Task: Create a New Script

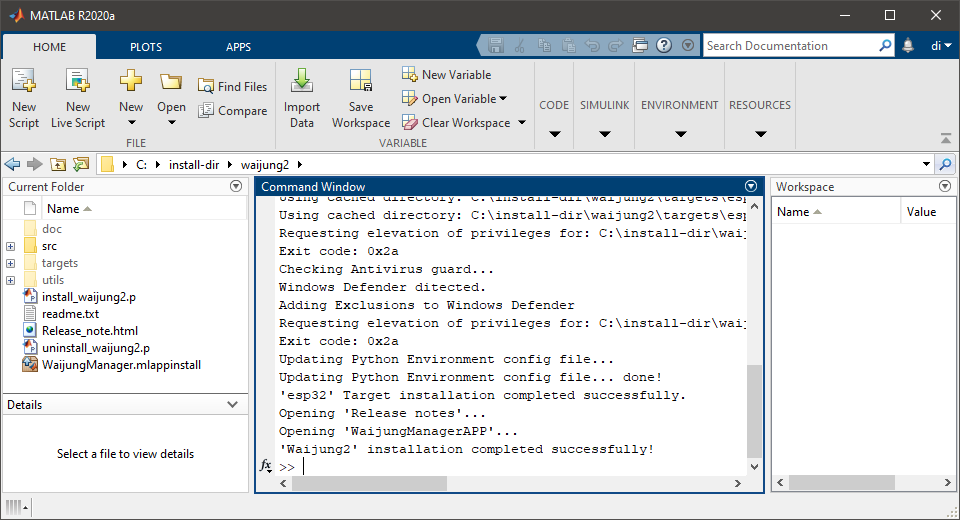Action: point(24,98)
